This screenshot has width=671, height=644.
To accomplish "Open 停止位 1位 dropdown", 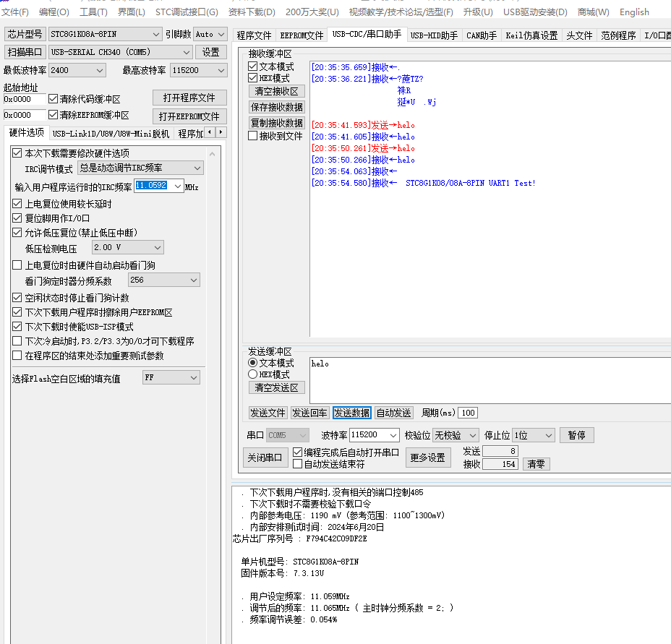I will pos(533,435).
